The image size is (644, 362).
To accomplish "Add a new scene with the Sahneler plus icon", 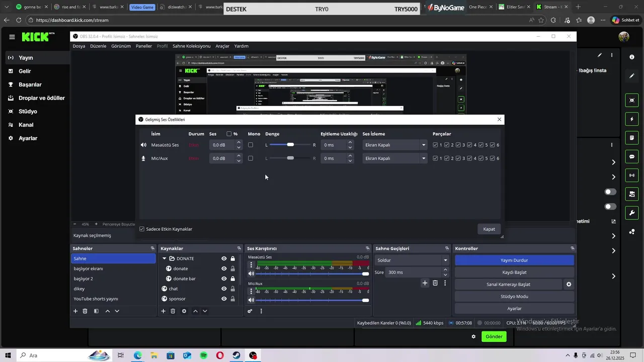I will tap(75, 311).
